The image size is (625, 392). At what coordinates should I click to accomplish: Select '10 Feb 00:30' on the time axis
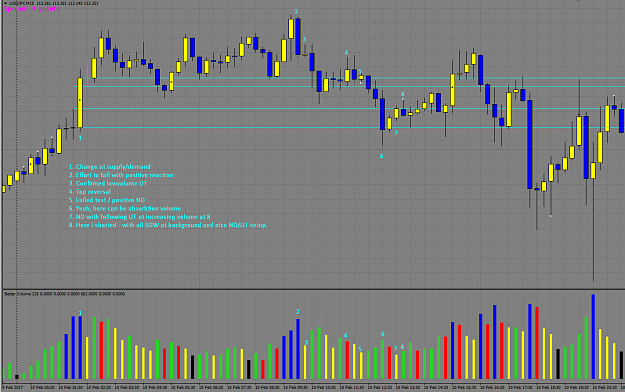click(x=43, y=387)
